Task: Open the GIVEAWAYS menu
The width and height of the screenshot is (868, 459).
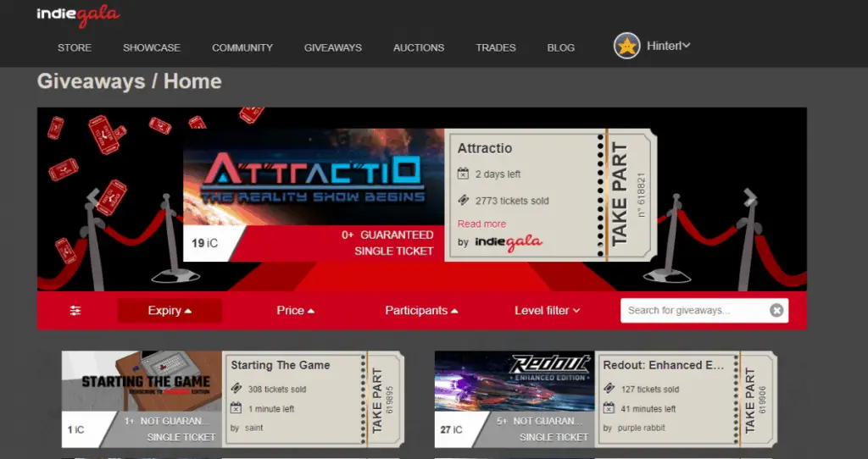Action: click(332, 47)
